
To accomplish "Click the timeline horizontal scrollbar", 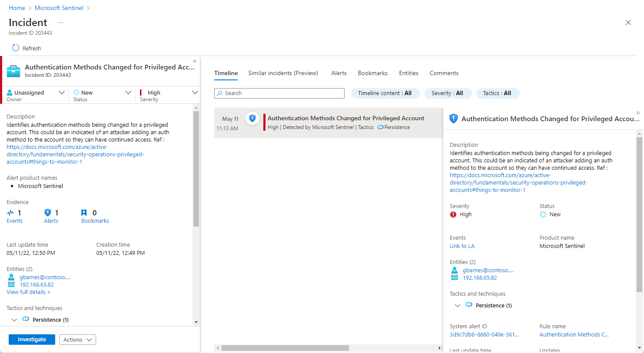I will (x=285, y=348).
